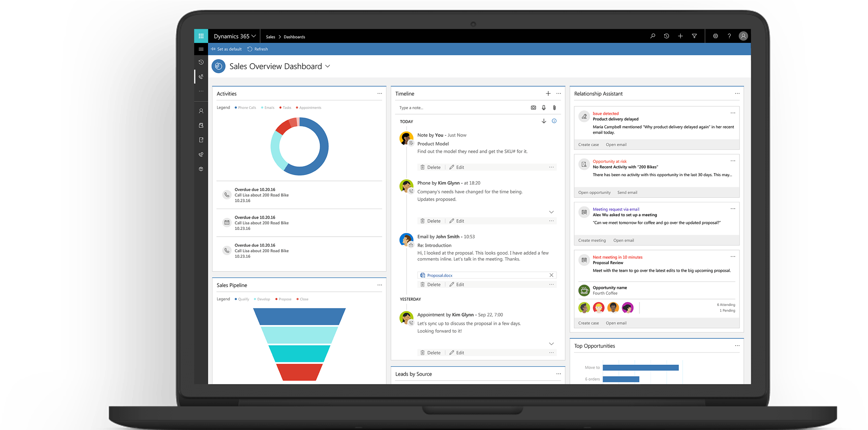Toggle the hamburger navigation menu
Image resolution: width=868 pixels, height=430 pixels.
tap(201, 49)
